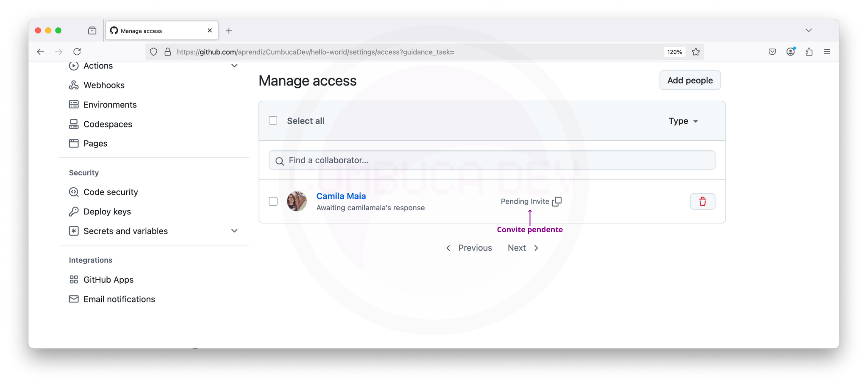Image resolution: width=868 pixels, height=386 pixels.
Task: Go to Deploy keys settings
Action: pos(107,211)
